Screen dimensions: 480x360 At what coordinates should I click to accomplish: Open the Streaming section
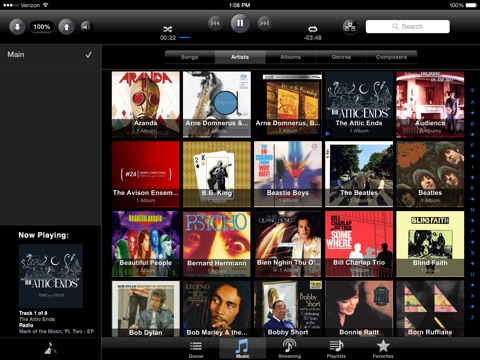click(289, 349)
